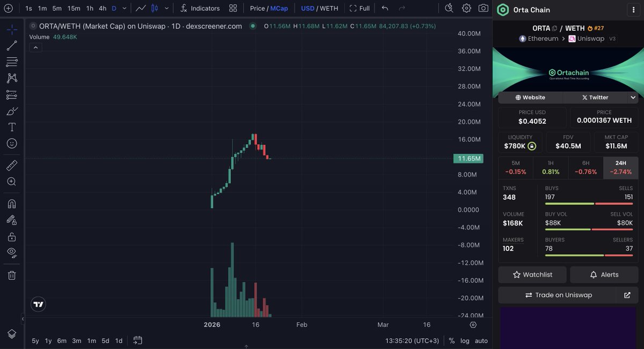The image size is (644, 349).
Task: Trade on Uniswap button
Action: [x=559, y=295]
